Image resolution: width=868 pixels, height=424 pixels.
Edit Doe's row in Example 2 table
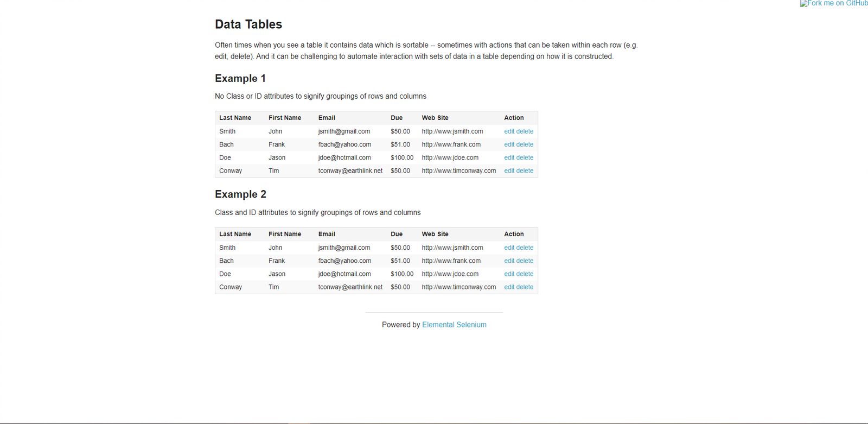(509, 274)
